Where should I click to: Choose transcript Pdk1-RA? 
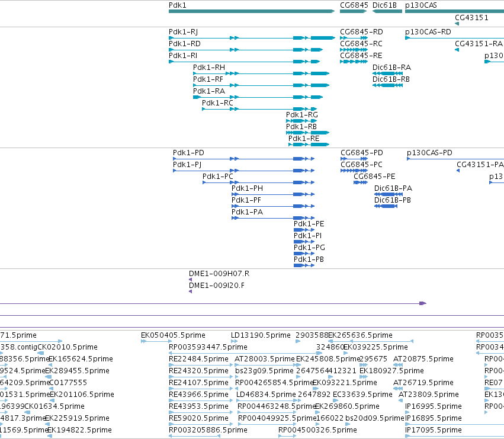pos(258,97)
